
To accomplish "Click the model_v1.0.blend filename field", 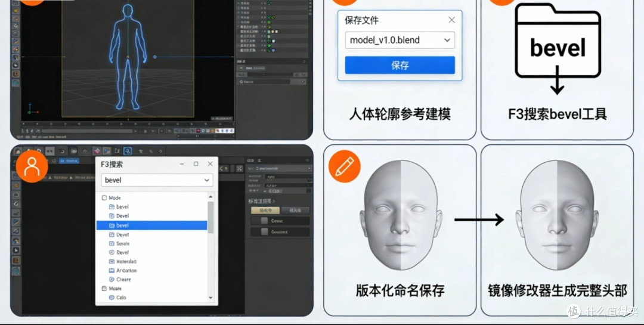I will tap(400, 41).
